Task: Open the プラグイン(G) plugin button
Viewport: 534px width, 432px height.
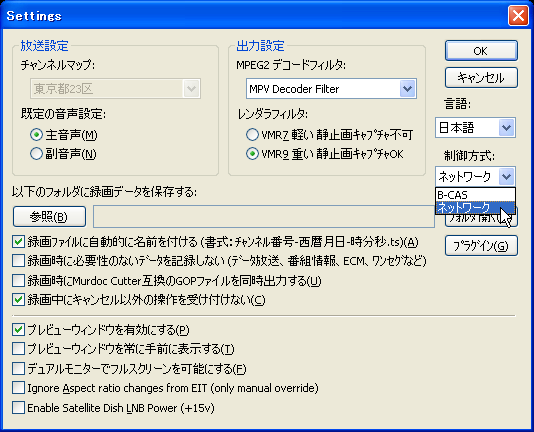Action: coord(481,246)
